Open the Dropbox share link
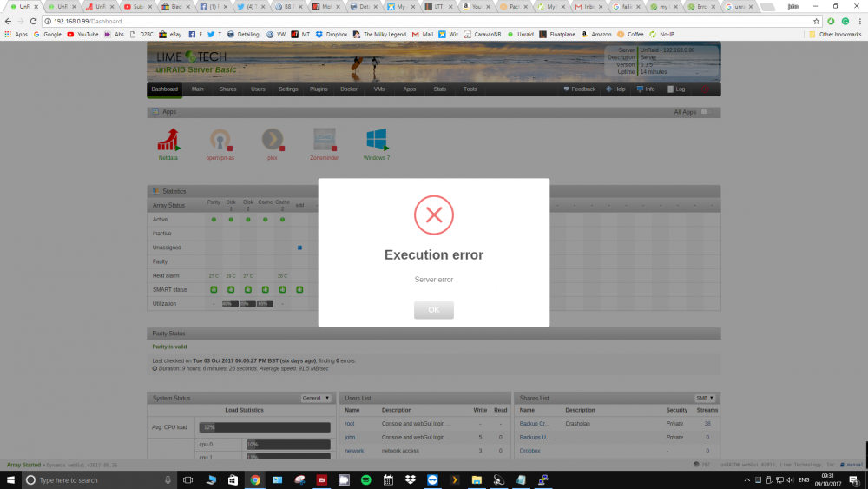 click(x=529, y=451)
